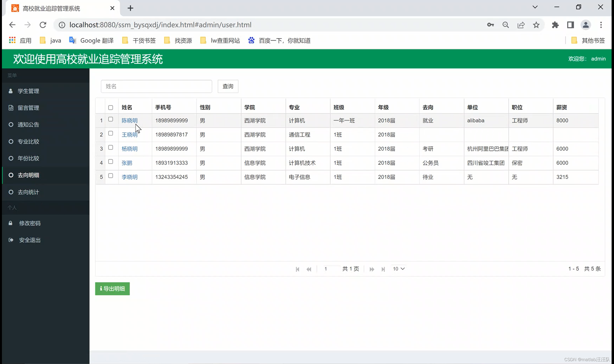The width and height of the screenshot is (614, 364).
Task: Click the next page pagination icon
Action: [x=372, y=269]
